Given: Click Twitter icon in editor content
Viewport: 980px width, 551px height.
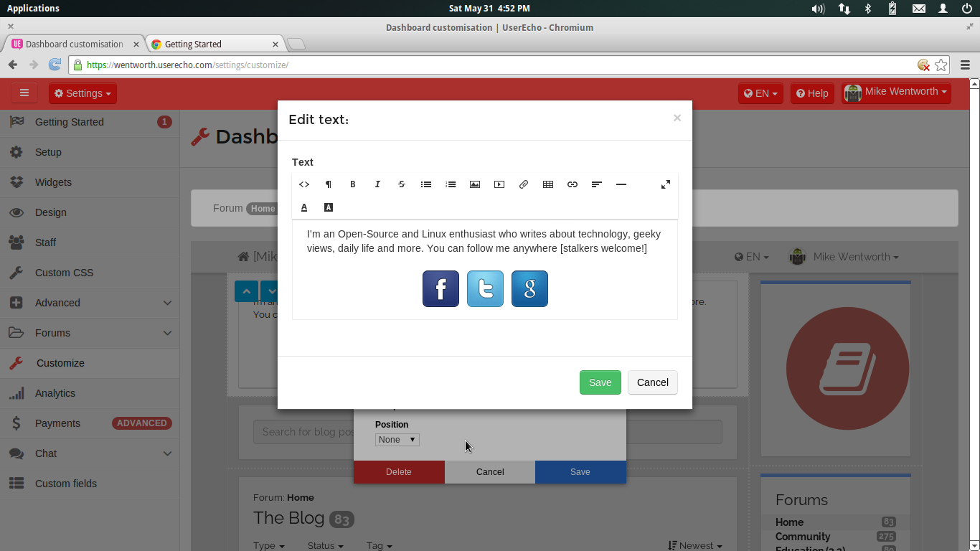Looking at the screenshot, I should (x=485, y=288).
